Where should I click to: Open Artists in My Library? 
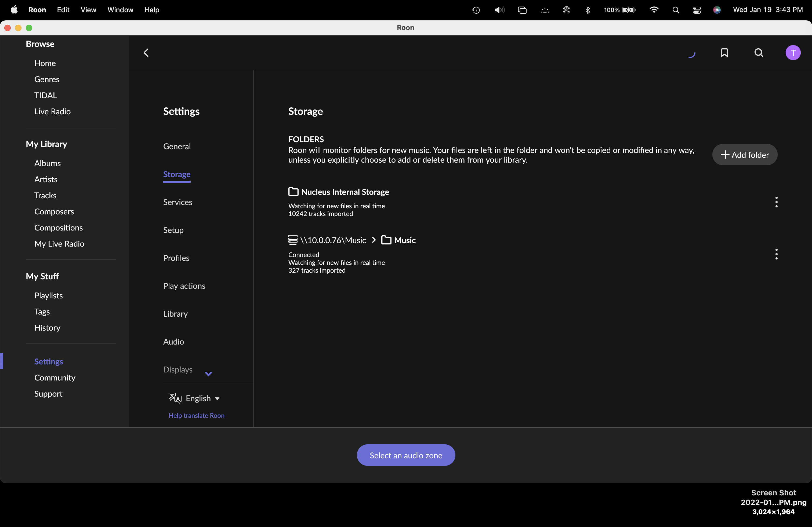click(x=46, y=179)
